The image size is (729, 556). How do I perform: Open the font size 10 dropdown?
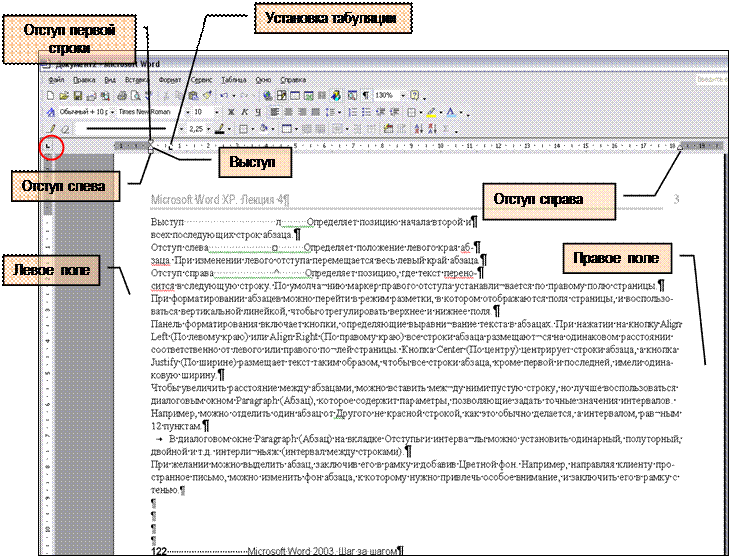[x=217, y=113]
